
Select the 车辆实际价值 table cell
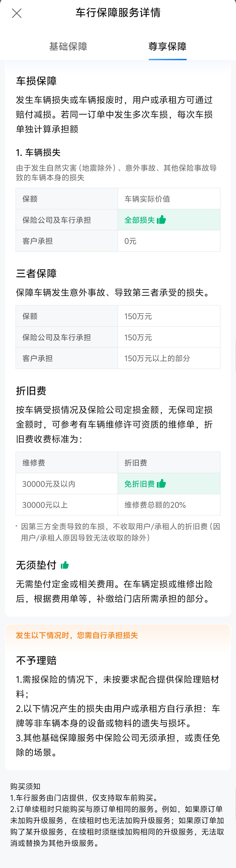click(147, 199)
